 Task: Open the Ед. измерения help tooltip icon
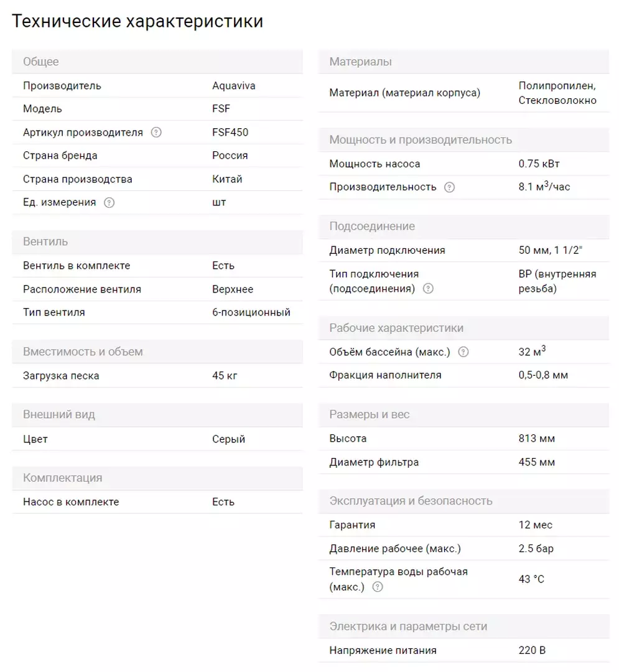(x=109, y=203)
